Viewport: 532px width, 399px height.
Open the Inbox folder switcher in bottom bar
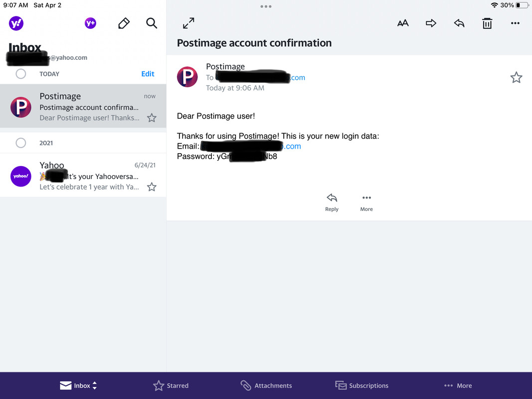pyautogui.click(x=78, y=386)
